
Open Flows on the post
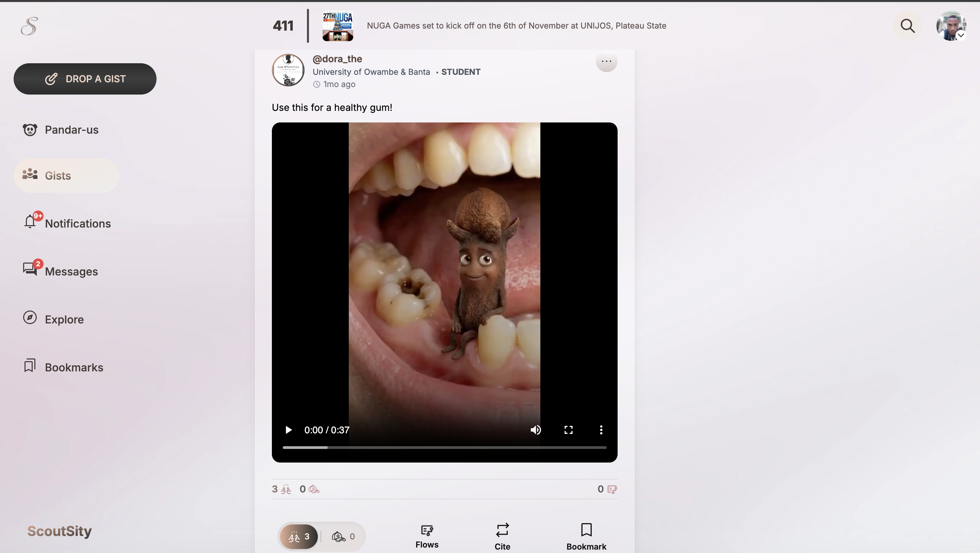click(427, 537)
